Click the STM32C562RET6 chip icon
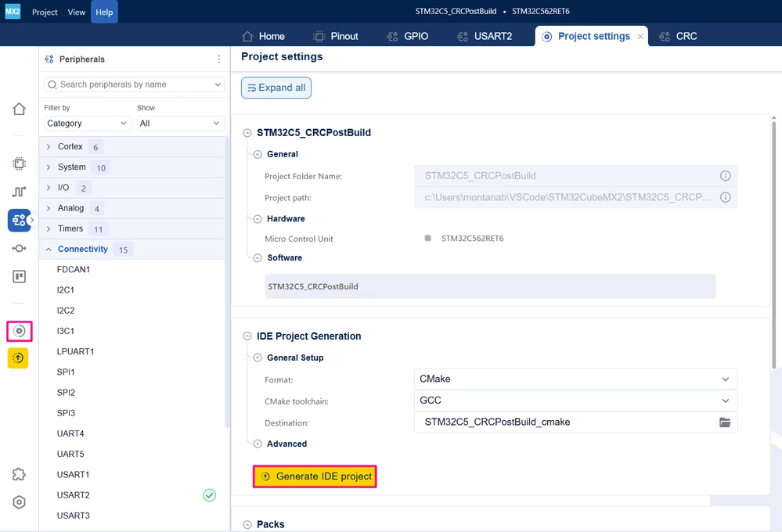782x532 pixels. tap(428, 239)
